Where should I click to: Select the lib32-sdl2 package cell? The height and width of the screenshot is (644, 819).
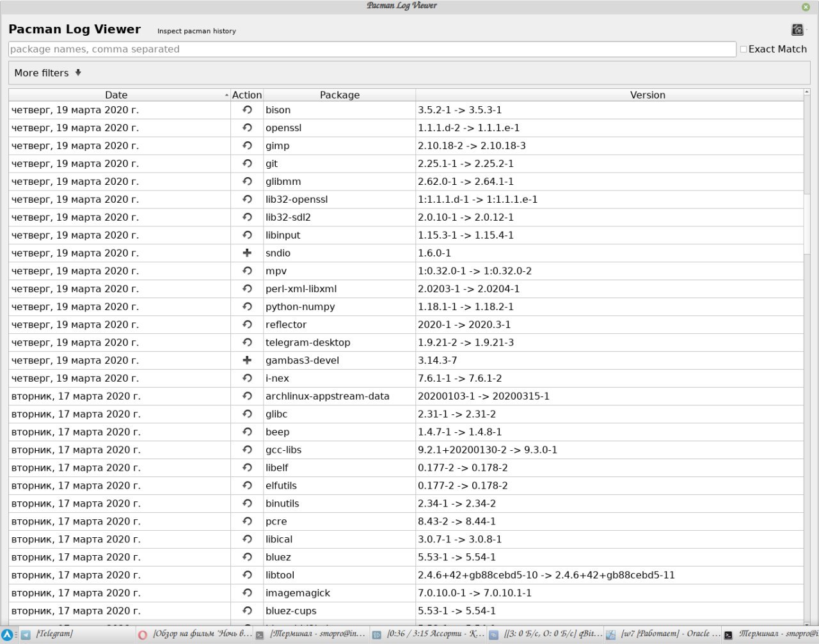[x=339, y=217]
